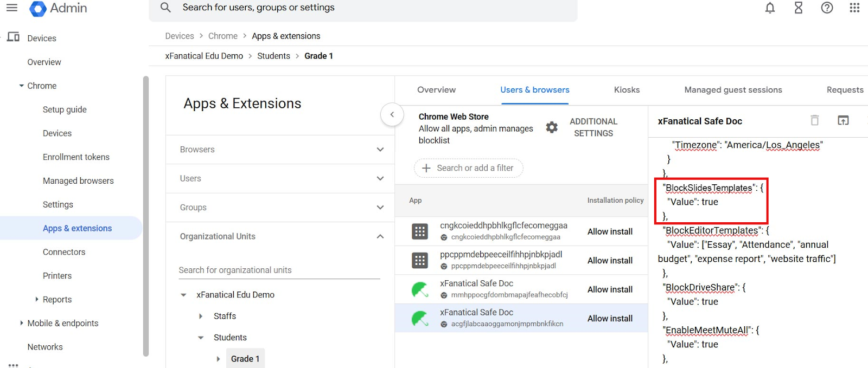Open Setup guide in the sidebar
The width and height of the screenshot is (868, 368).
[x=65, y=109]
